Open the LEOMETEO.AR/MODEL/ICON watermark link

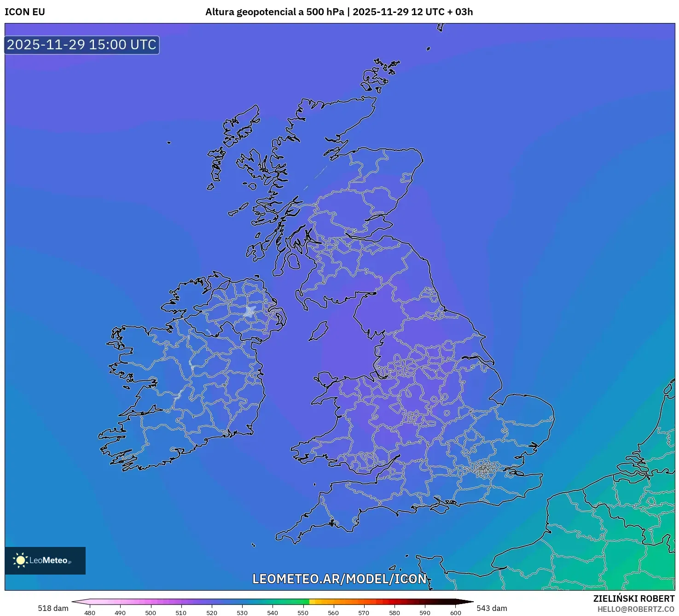pos(339,579)
